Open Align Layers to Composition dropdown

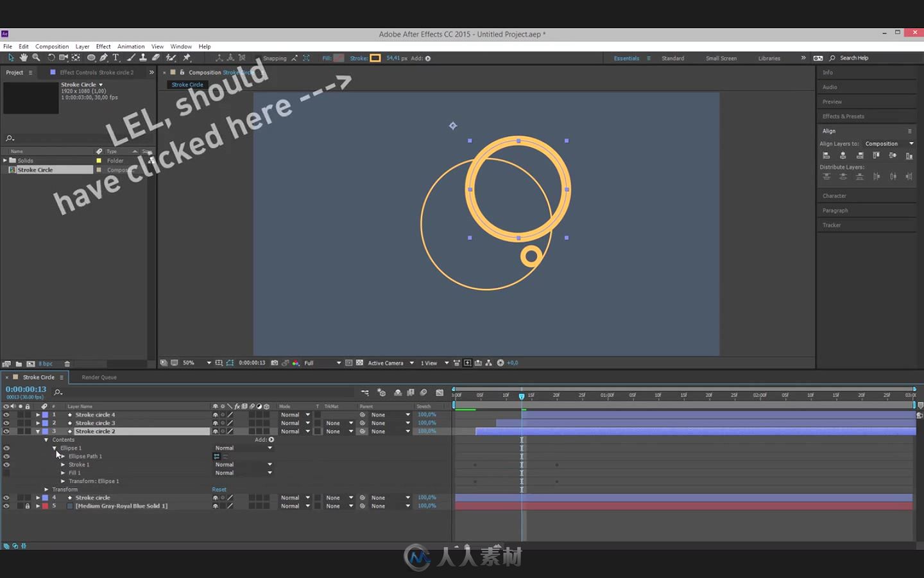889,144
